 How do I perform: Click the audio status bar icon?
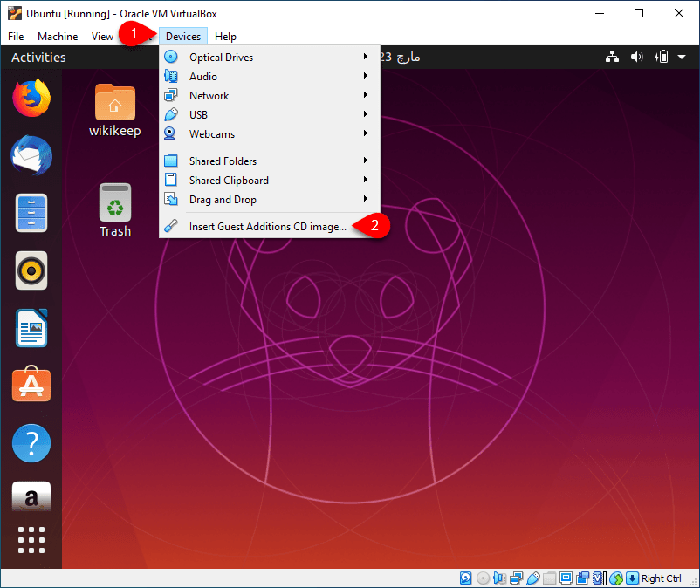(499, 578)
